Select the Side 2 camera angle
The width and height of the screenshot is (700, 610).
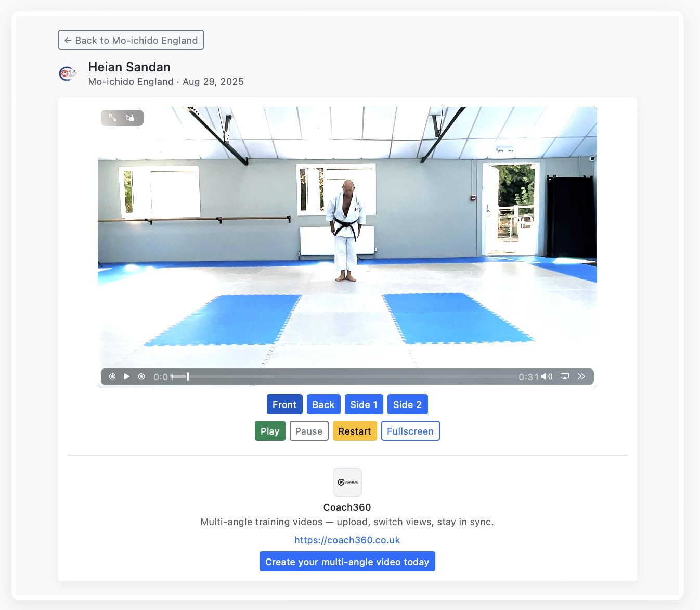point(408,404)
